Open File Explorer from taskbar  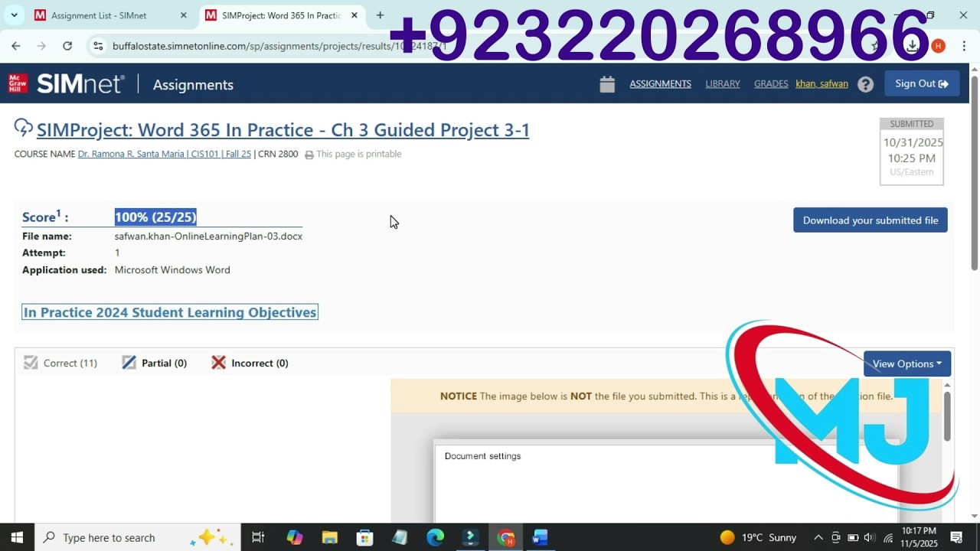330,537
